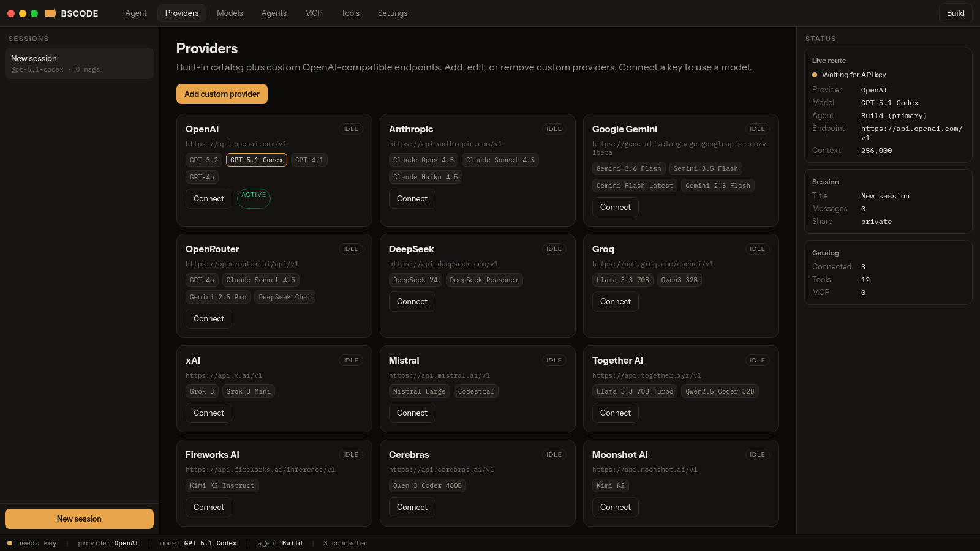The width and height of the screenshot is (980, 551).
Task: Navigate to the Settings tab
Action: coord(393,13)
